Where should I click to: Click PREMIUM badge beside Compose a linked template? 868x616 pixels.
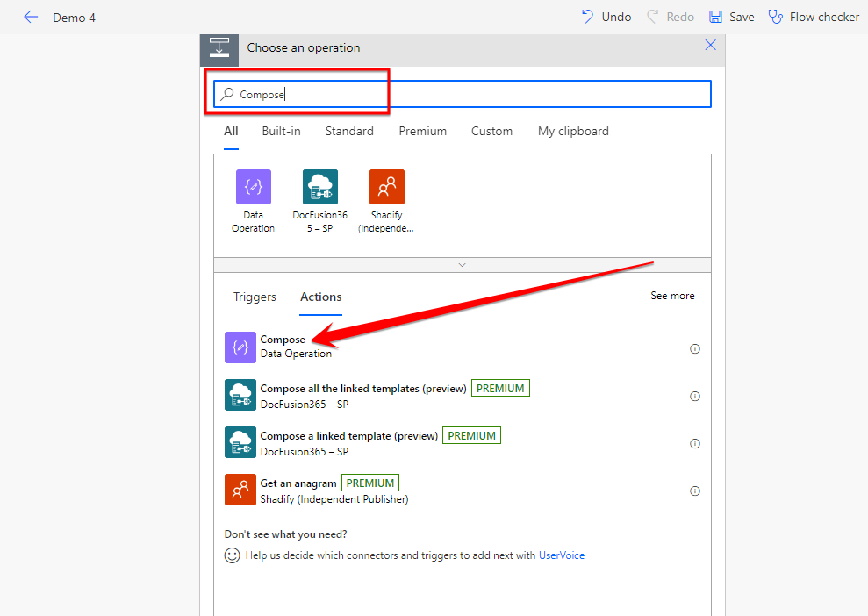(x=471, y=435)
